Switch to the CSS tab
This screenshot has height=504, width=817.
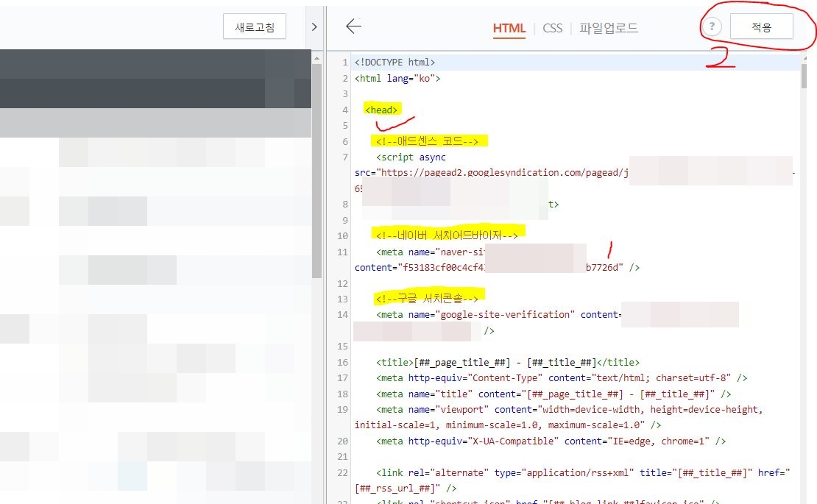point(552,28)
